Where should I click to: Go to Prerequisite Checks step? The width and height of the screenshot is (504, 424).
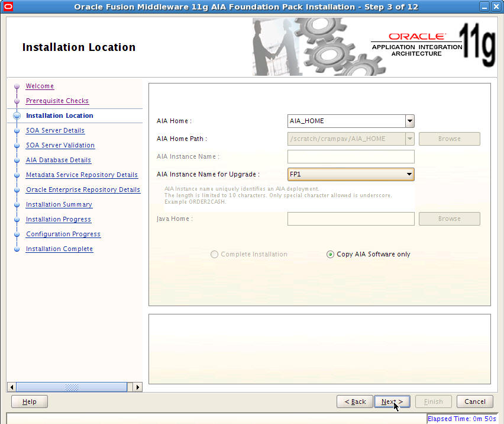tap(57, 101)
